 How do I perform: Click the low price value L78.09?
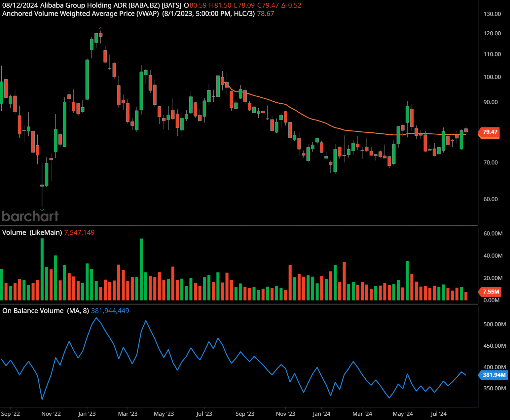(x=244, y=5)
